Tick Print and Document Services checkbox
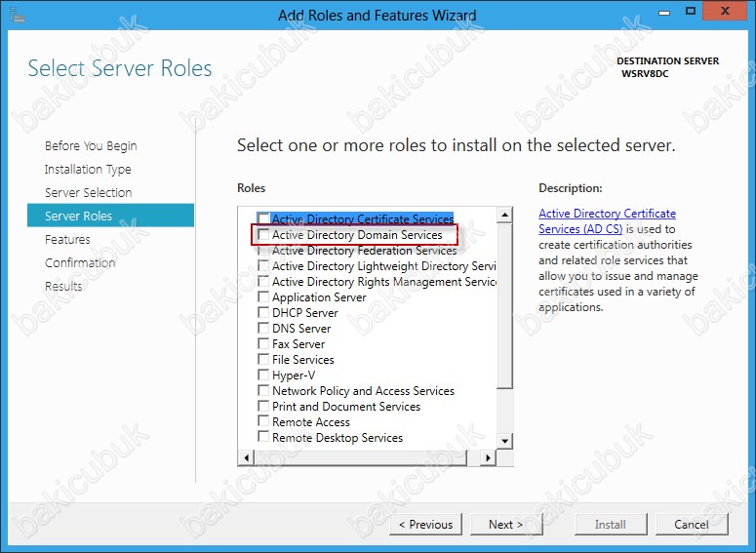Image resolution: width=756 pixels, height=553 pixels. coord(263,406)
